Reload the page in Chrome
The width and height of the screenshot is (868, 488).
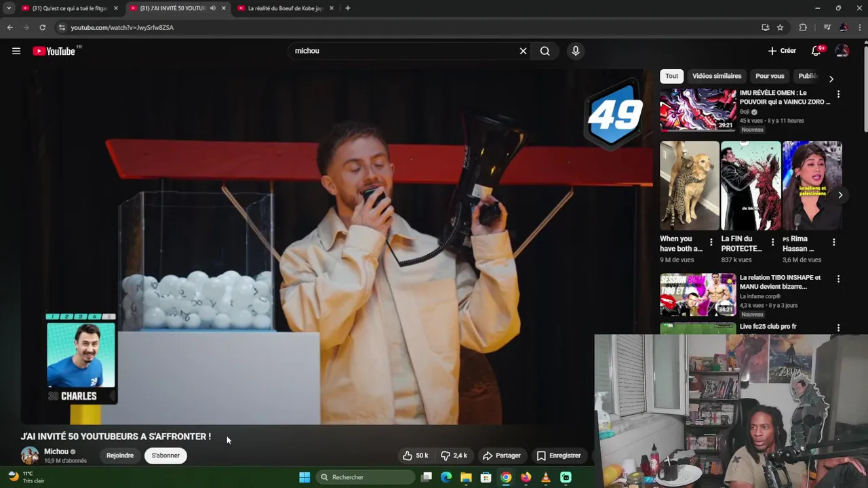click(42, 27)
